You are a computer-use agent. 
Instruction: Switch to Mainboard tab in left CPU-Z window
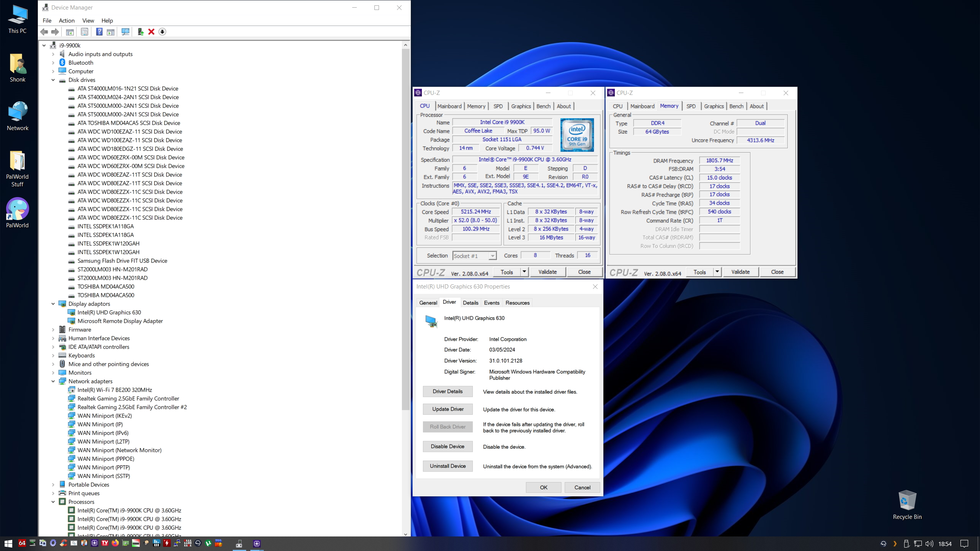[x=449, y=106]
